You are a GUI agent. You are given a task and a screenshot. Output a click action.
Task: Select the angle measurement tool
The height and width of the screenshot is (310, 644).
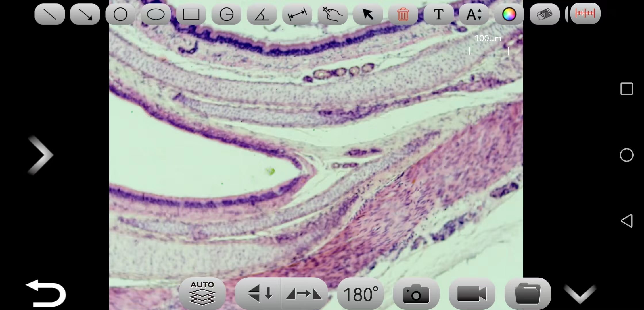[262, 14]
